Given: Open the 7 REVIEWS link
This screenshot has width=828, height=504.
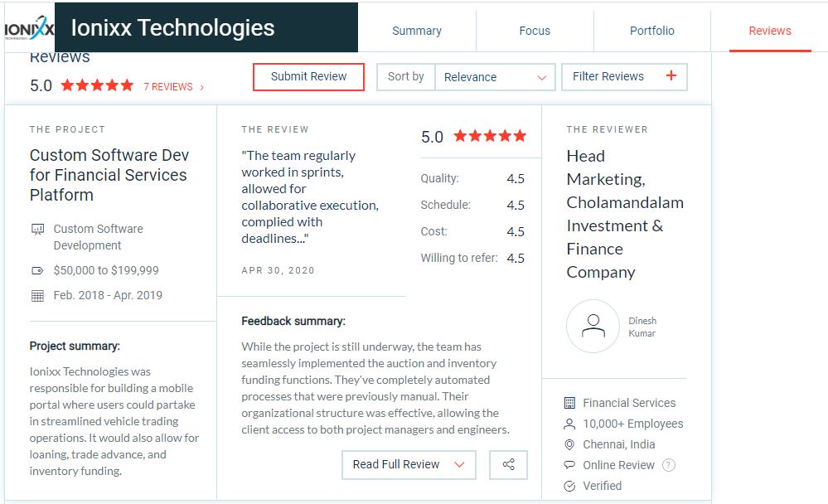Looking at the screenshot, I should click(170, 85).
